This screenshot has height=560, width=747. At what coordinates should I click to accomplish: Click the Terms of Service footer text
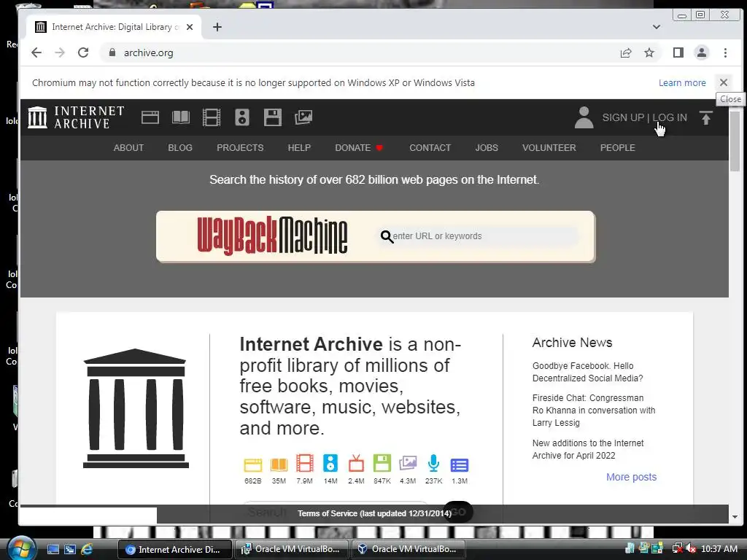(374, 513)
